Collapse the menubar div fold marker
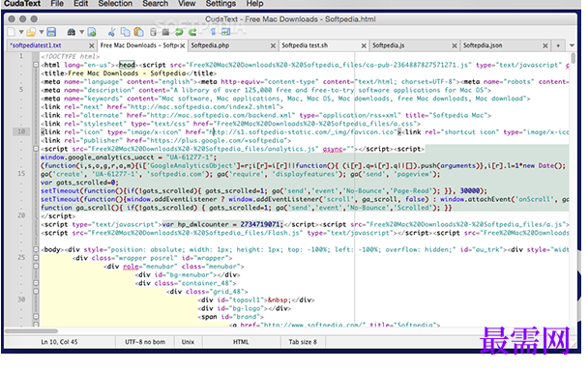588x371 pixels. pos(36,267)
